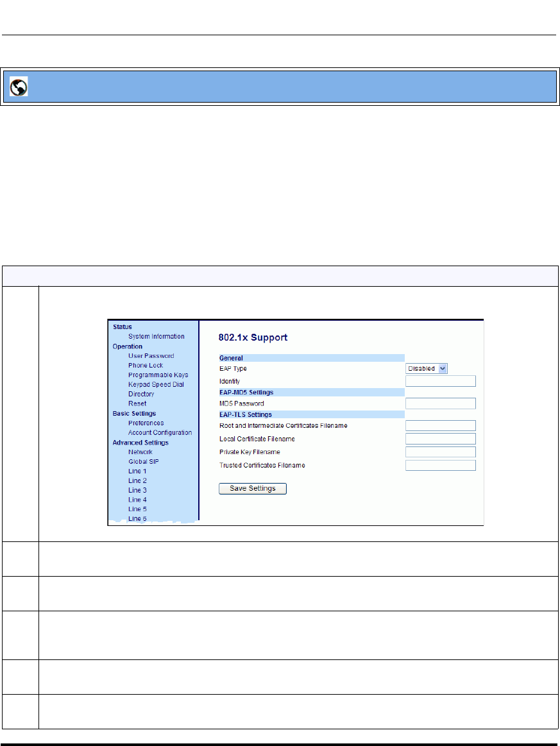560x746 pixels.
Task: Click the Basic Settings heading
Action: tap(134, 414)
